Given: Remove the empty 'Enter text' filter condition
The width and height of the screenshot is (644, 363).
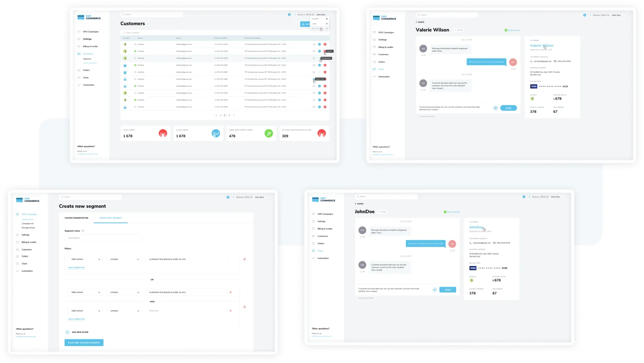Looking at the screenshot, I should [x=231, y=311].
